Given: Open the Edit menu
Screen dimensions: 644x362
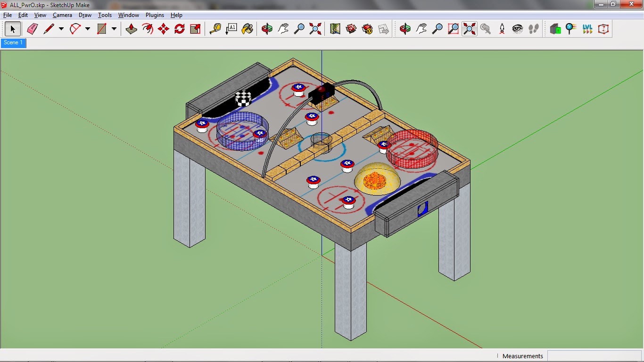Looking at the screenshot, I should pos(23,15).
